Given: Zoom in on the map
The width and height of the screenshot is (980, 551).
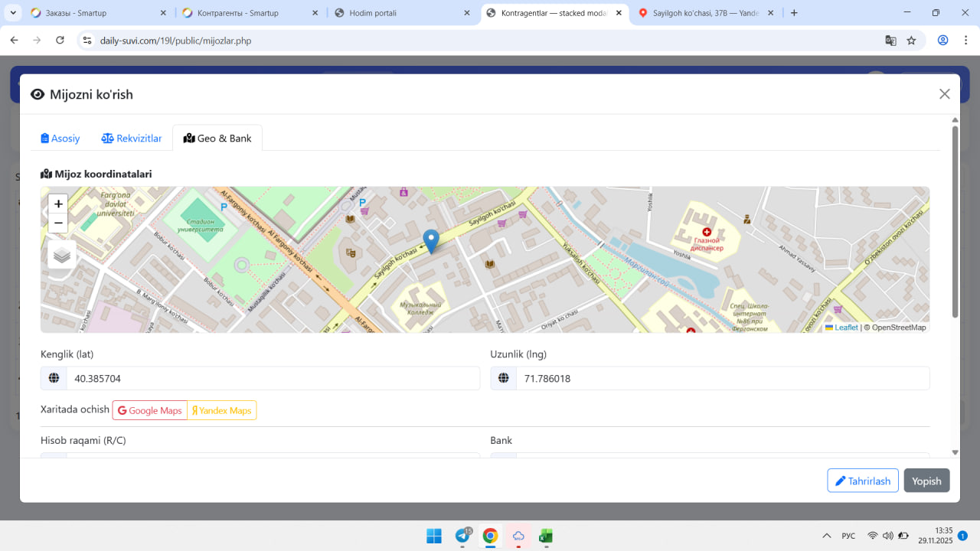Looking at the screenshot, I should click(x=58, y=204).
